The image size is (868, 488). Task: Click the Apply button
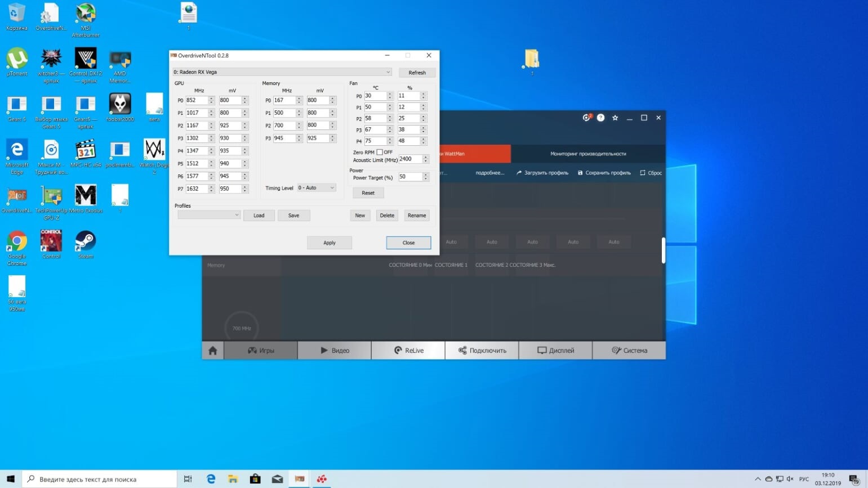330,243
